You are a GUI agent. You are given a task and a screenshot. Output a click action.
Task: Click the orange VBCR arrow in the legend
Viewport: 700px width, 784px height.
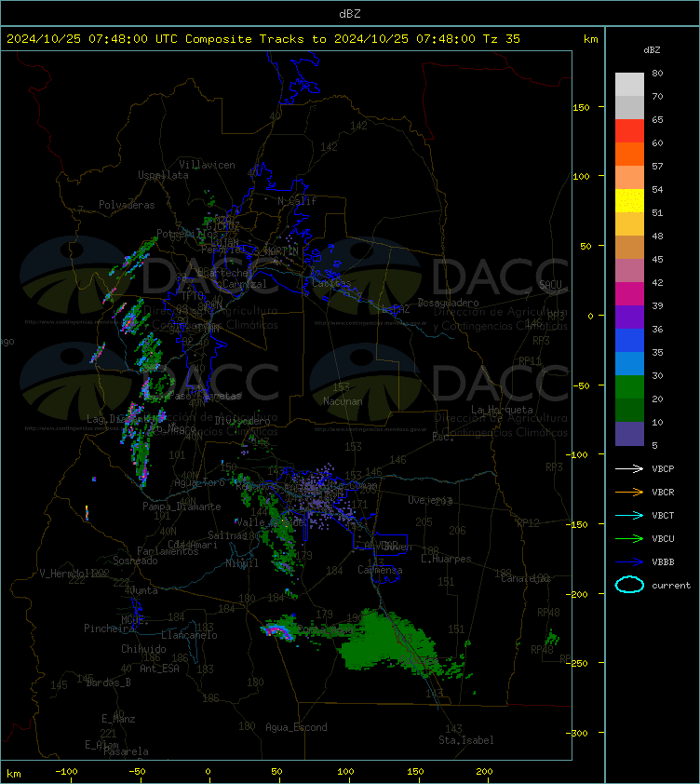point(629,492)
